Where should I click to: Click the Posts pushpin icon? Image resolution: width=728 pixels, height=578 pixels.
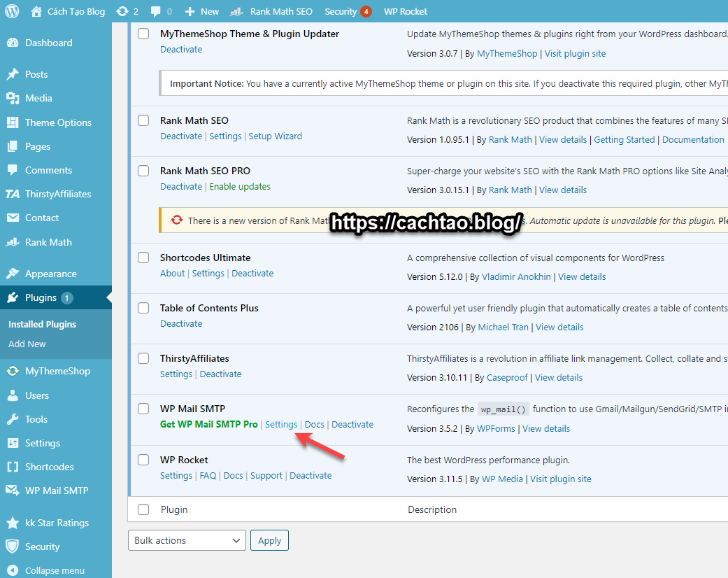13,74
